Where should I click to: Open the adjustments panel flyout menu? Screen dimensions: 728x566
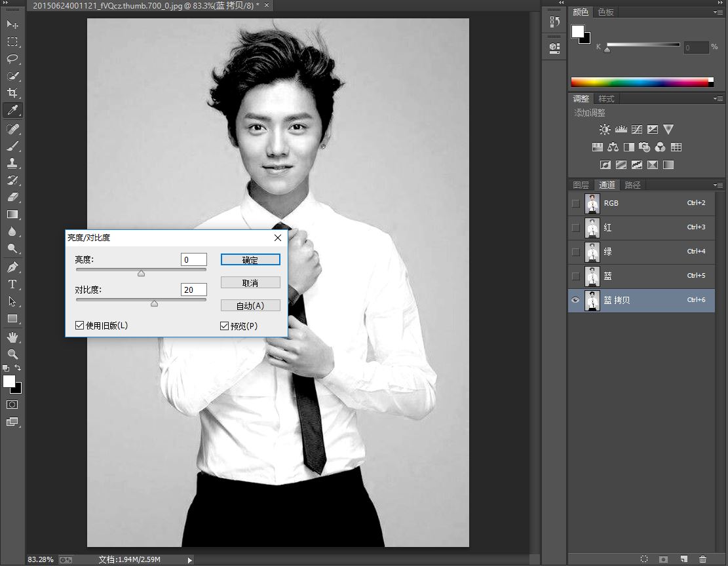[x=718, y=98]
